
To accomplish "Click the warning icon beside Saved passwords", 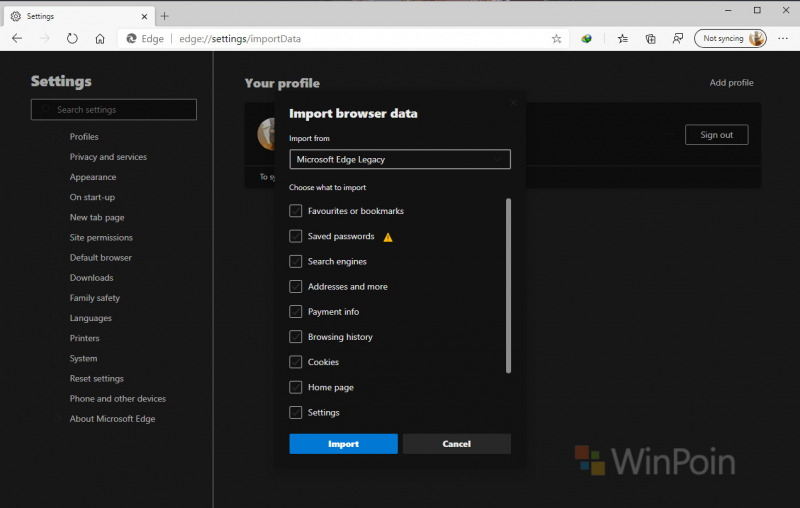I will 388,237.
